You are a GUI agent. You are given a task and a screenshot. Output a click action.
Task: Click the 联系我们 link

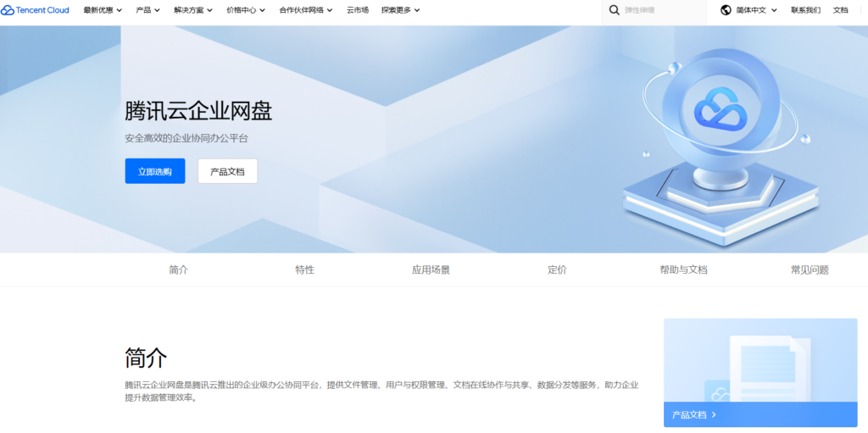coord(805,10)
